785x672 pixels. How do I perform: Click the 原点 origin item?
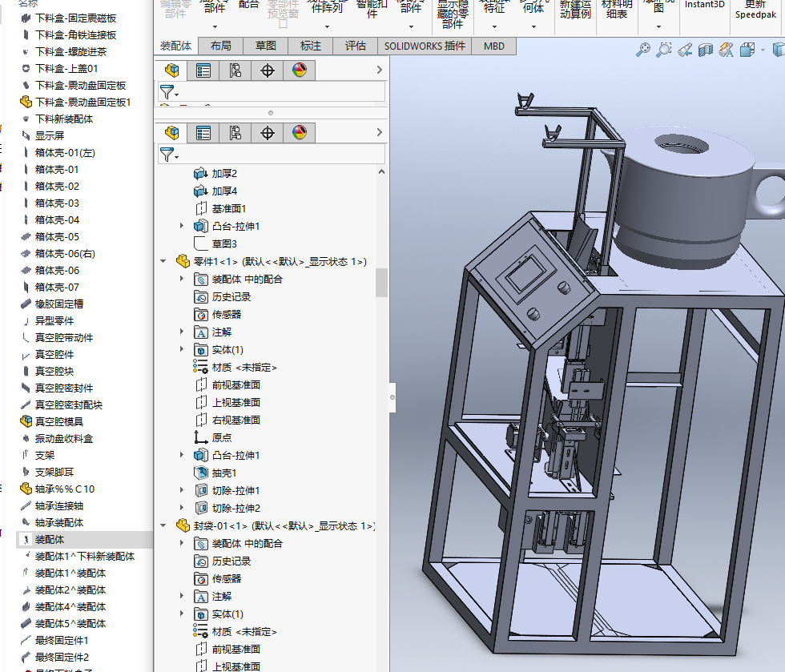[x=221, y=438]
